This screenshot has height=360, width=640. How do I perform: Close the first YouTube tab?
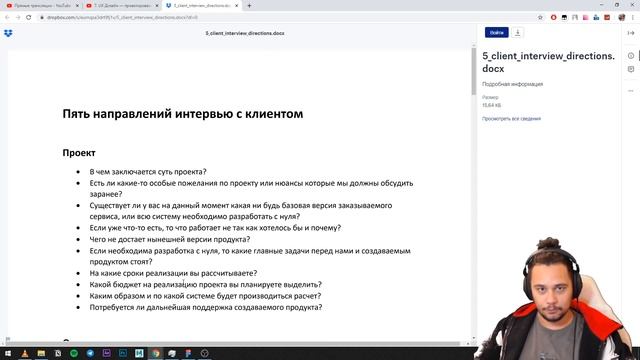point(77,6)
